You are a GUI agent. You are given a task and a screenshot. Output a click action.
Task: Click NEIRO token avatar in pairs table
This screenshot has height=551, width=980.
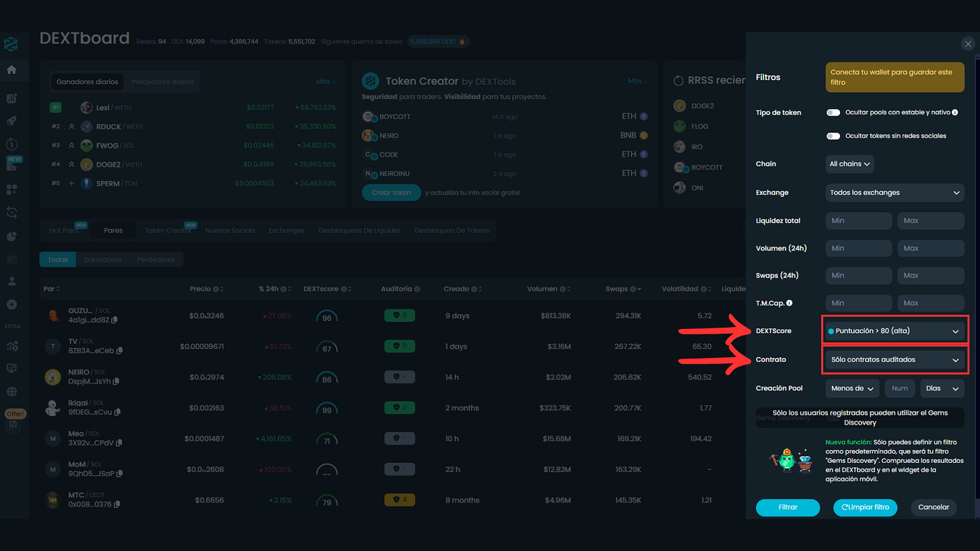(x=53, y=377)
